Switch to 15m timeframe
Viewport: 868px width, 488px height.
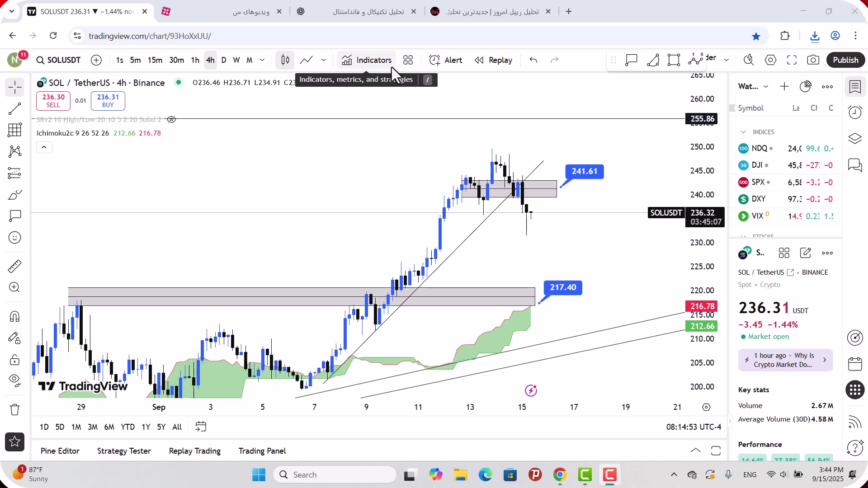[155, 60]
